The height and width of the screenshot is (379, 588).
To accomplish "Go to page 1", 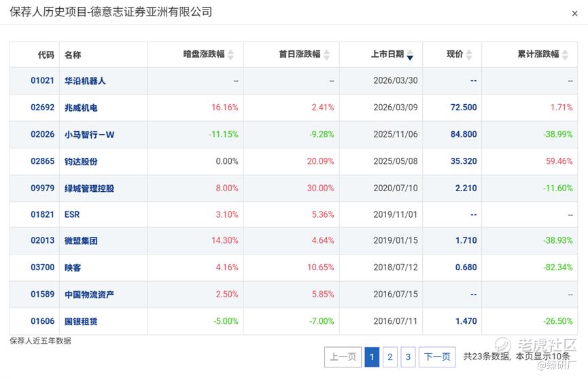I will (x=372, y=357).
